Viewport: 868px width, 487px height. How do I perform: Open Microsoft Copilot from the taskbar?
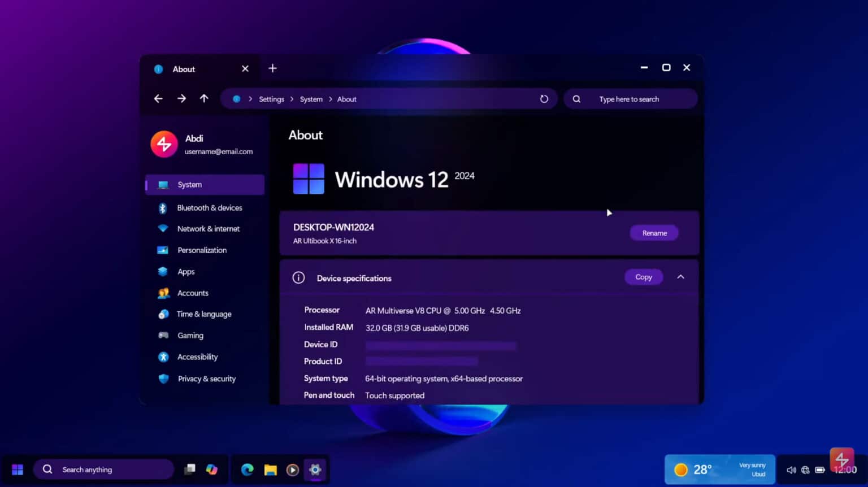pyautogui.click(x=212, y=469)
